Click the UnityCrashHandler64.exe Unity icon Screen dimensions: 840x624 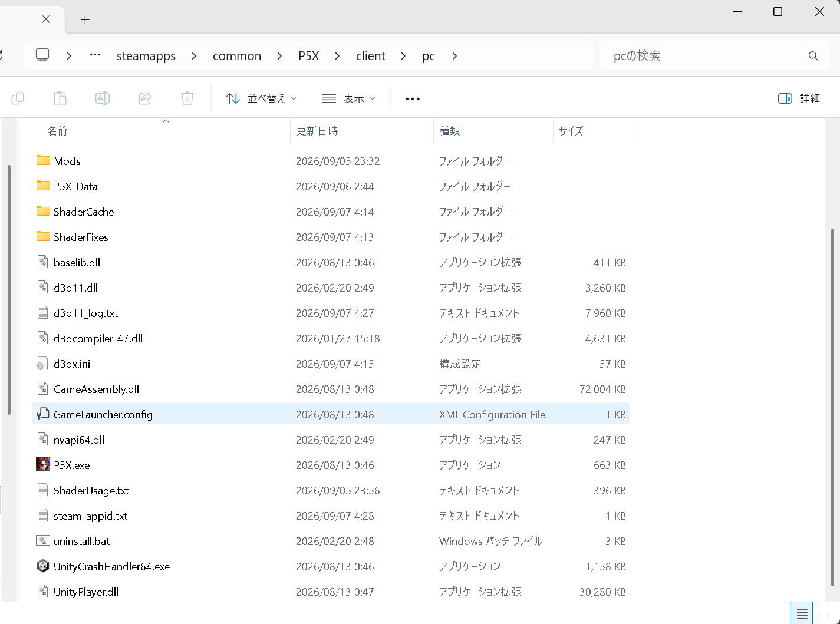click(x=43, y=566)
